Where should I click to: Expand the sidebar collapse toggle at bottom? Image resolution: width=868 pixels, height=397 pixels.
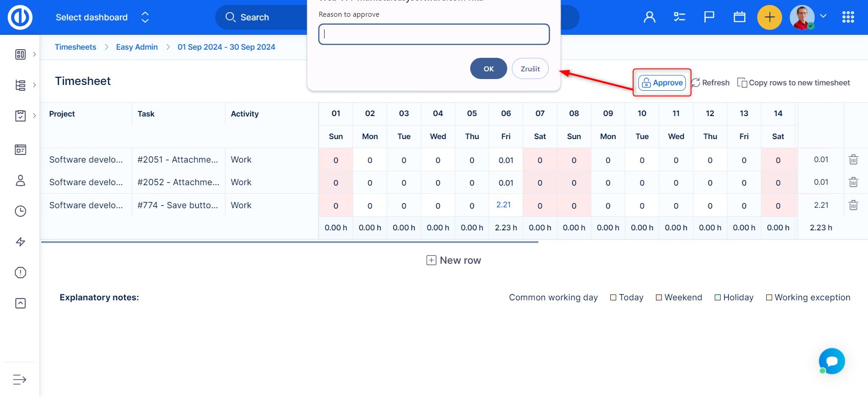coord(19,379)
